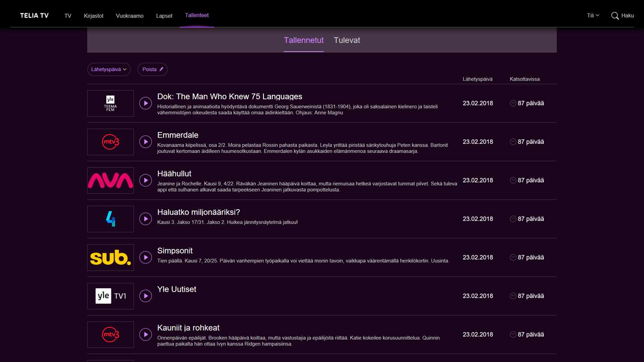Click the Poista edit button

[153, 69]
